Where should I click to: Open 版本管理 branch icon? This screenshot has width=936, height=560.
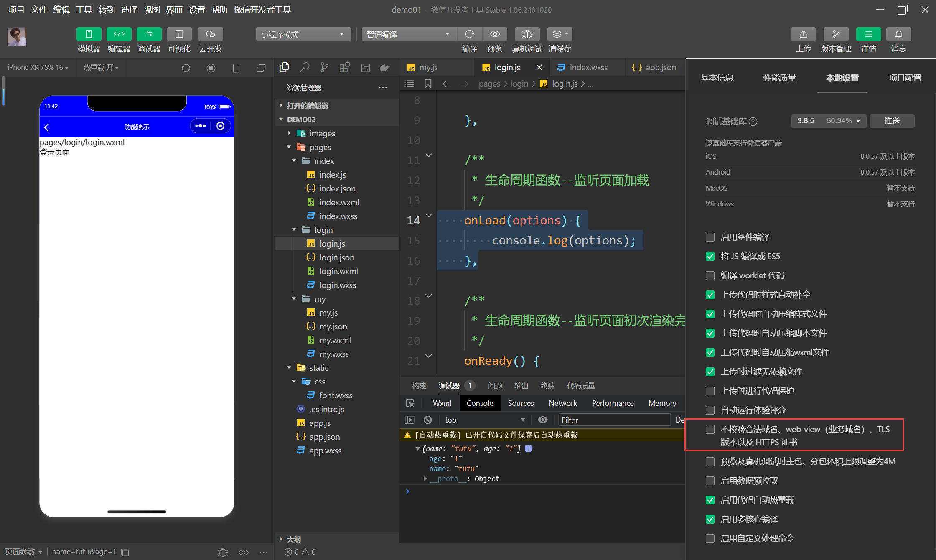[x=836, y=34]
